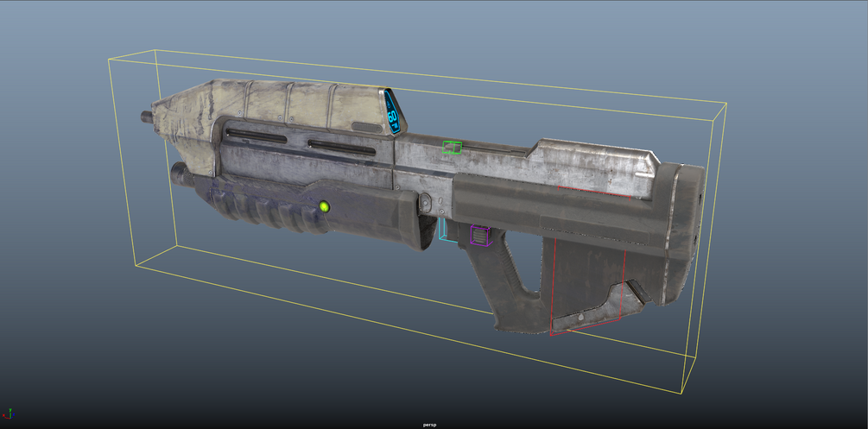This screenshot has height=429, width=868.
Task: Select the red wireframe box around the magazine
Action: click(x=590, y=261)
